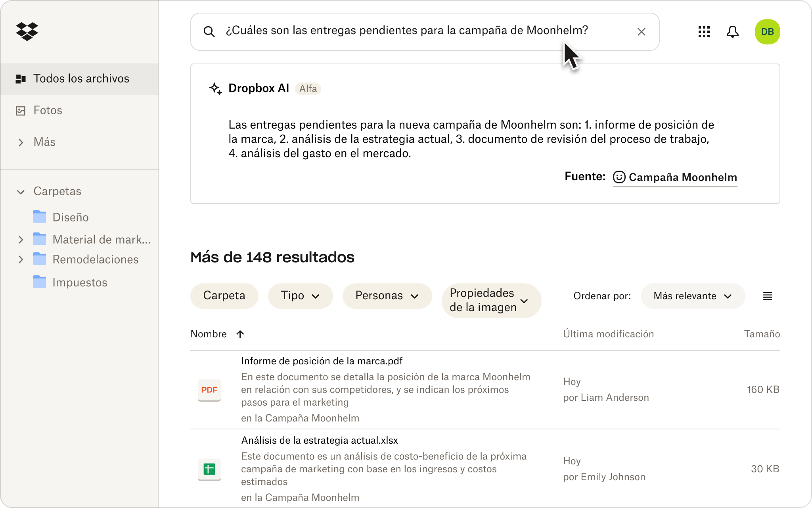Click the Material de mark... folder icon

click(x=40, y=239)
